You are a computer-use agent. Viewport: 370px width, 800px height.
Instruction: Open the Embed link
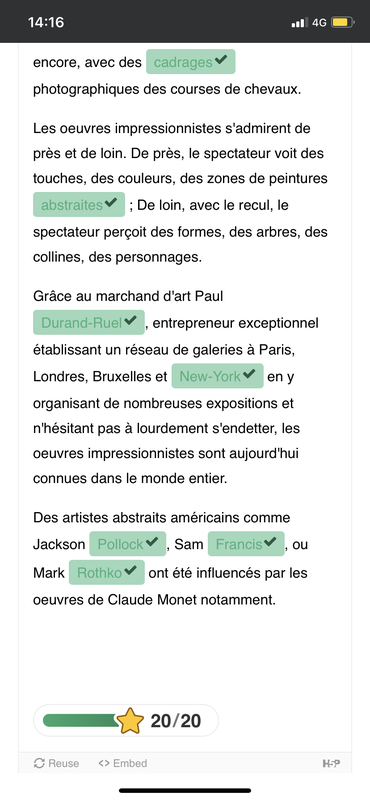click(x=122, y=763)
